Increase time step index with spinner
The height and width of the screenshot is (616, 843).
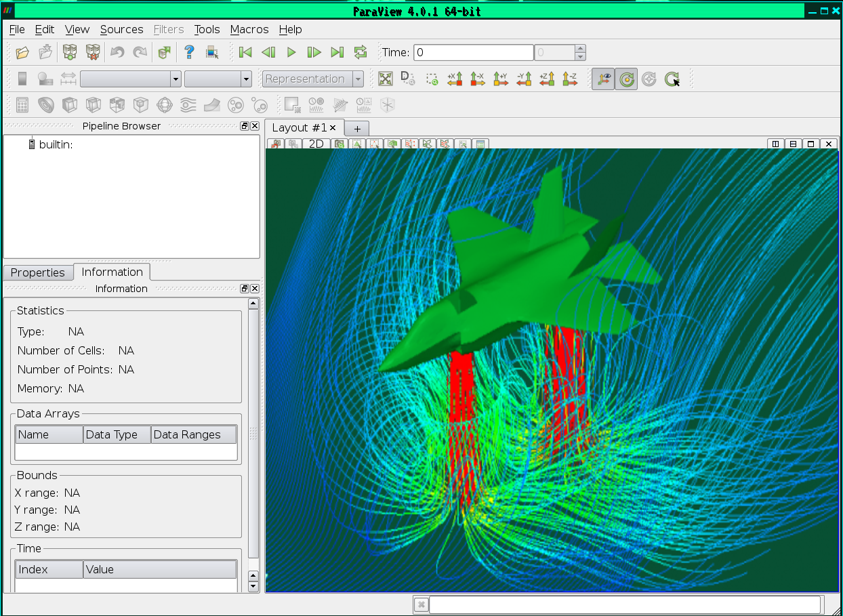pyautogui.click(x=580, y=49)
